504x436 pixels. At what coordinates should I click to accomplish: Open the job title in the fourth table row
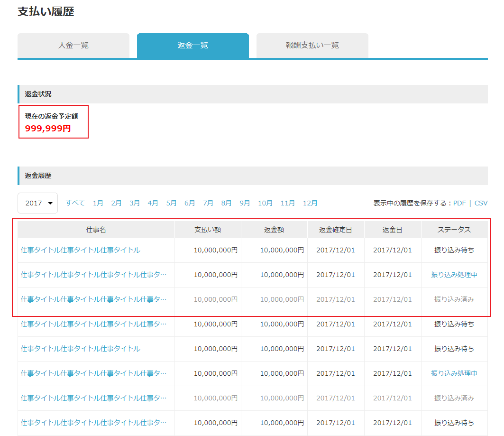[93, 324]
